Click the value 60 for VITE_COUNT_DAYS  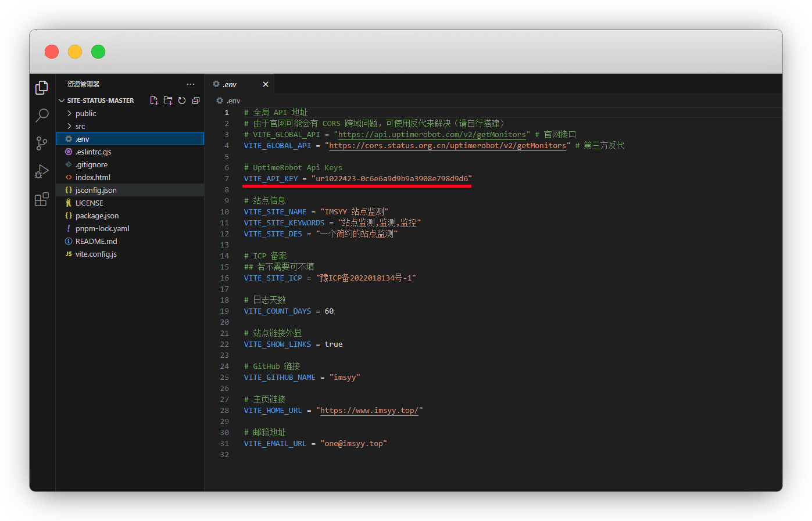[329, 311]
